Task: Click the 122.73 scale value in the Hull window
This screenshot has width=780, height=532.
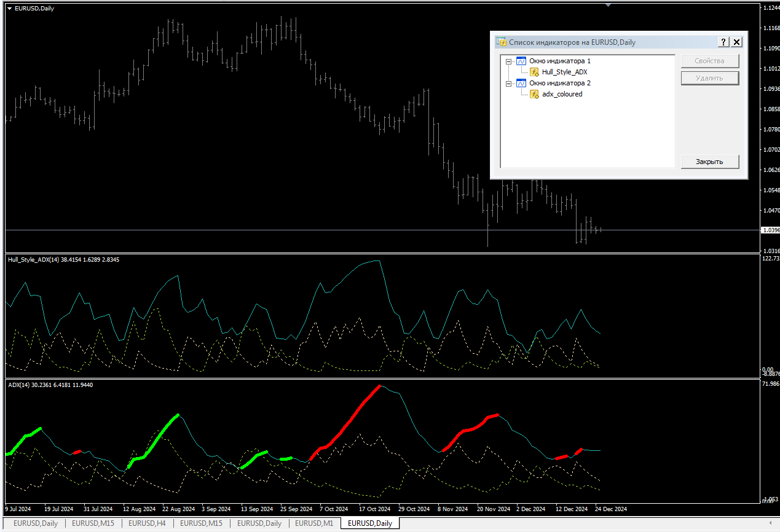Action: [771, 259]
